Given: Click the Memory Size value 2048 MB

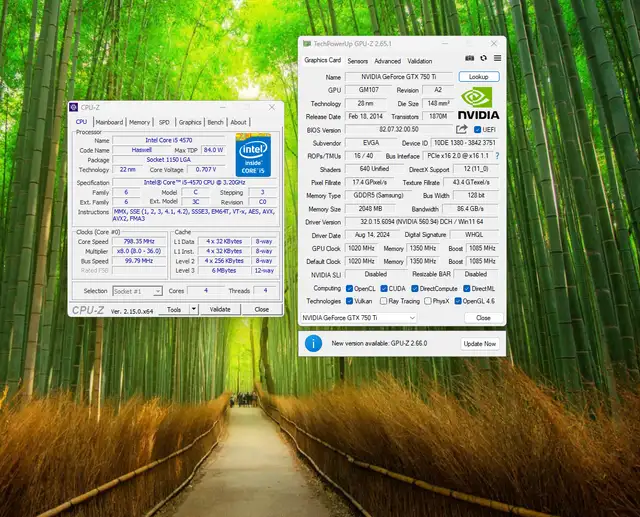Looking at the screenshot, I should pos(370,209).
